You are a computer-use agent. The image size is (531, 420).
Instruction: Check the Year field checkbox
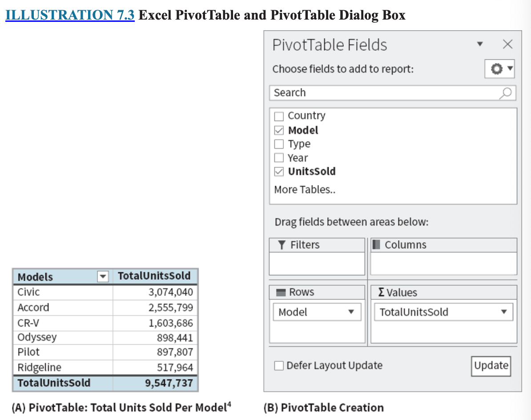point(279,157)
